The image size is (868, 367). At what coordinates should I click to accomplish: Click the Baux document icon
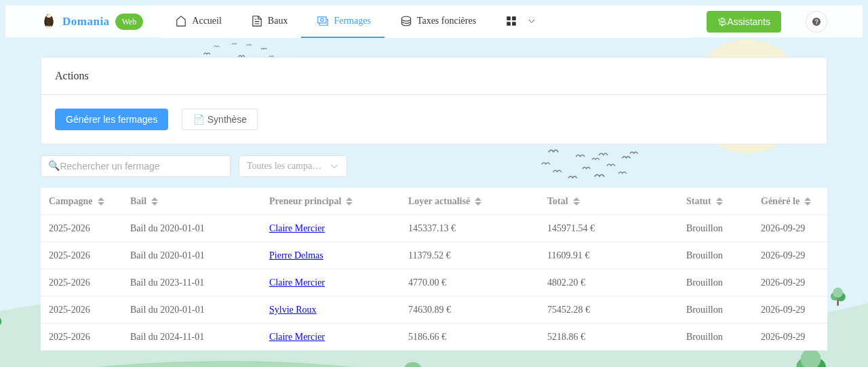coord(257,21)
